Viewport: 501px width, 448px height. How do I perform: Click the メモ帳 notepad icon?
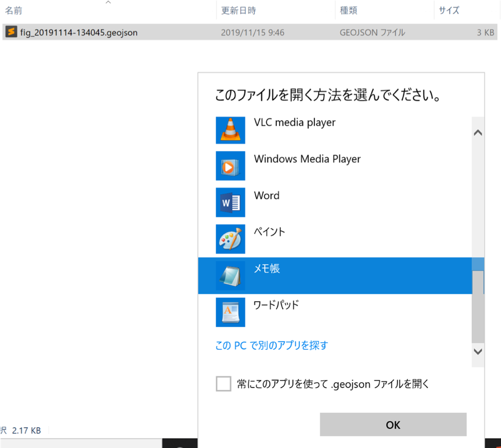[x=230, y=276]
